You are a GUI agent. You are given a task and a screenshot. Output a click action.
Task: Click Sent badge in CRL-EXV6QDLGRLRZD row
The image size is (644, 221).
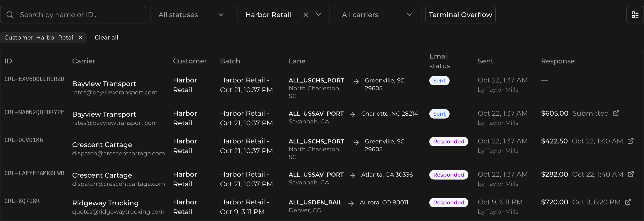(439, 80)
